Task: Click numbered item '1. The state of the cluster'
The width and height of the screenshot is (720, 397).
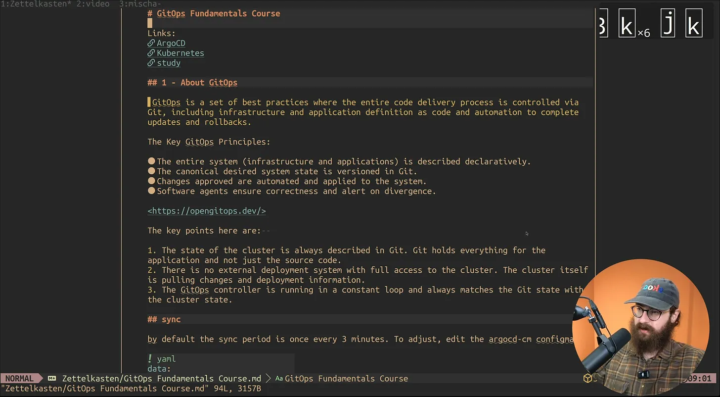Action: (x=347, y=255)
